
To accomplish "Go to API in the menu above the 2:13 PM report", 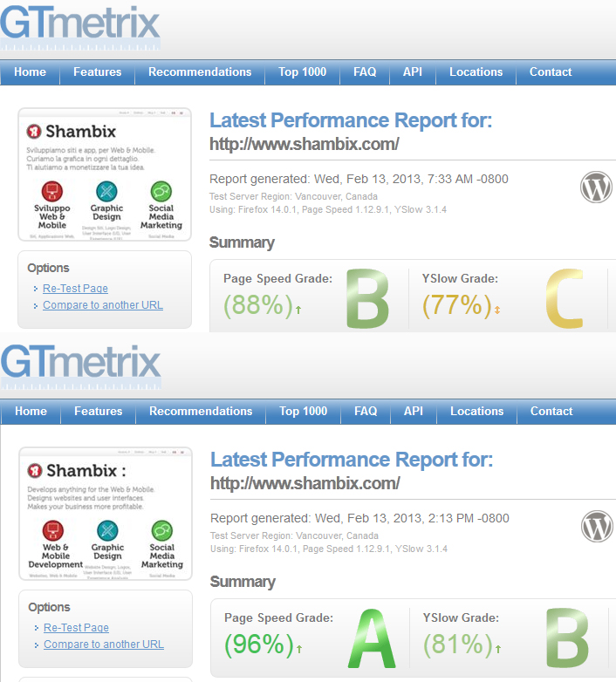I will pyautogui.click(x=414, y=412).
